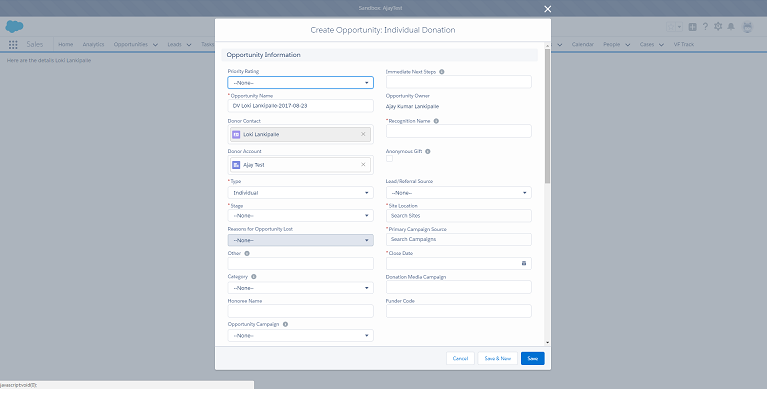
Task: Open the App Launcher grid icon
Action: tap(13, 45)
